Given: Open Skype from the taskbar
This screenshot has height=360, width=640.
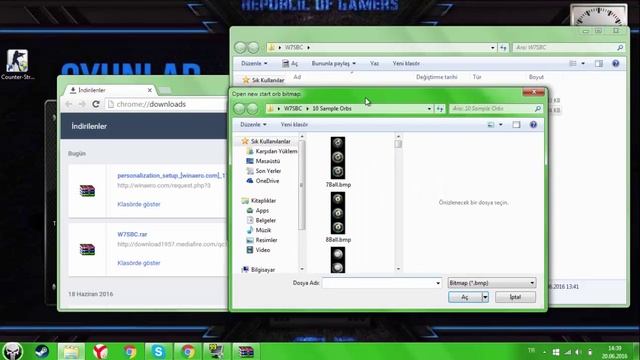Looking at the screenshot, I should tap(158, 351).
